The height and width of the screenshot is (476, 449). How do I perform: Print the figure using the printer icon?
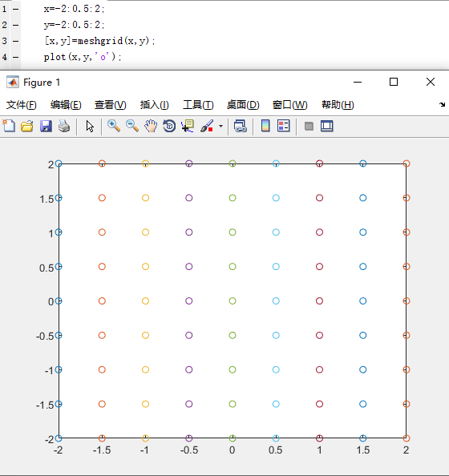point(64,126)
